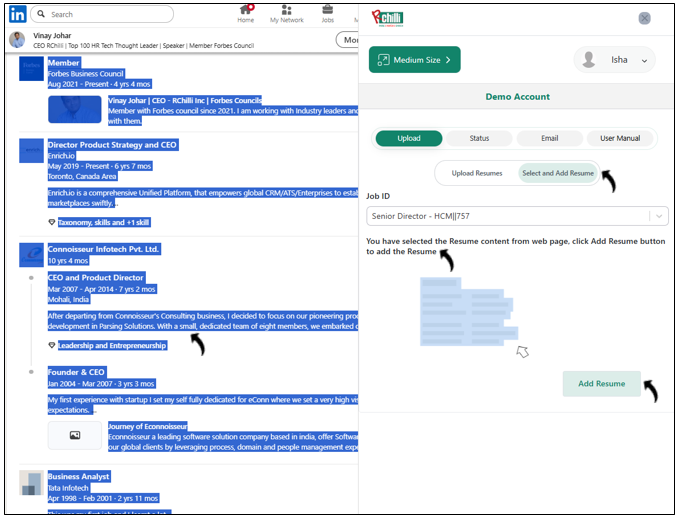Select the Upload Resumes option
This screenshot has height=520, width=675.
477,173
